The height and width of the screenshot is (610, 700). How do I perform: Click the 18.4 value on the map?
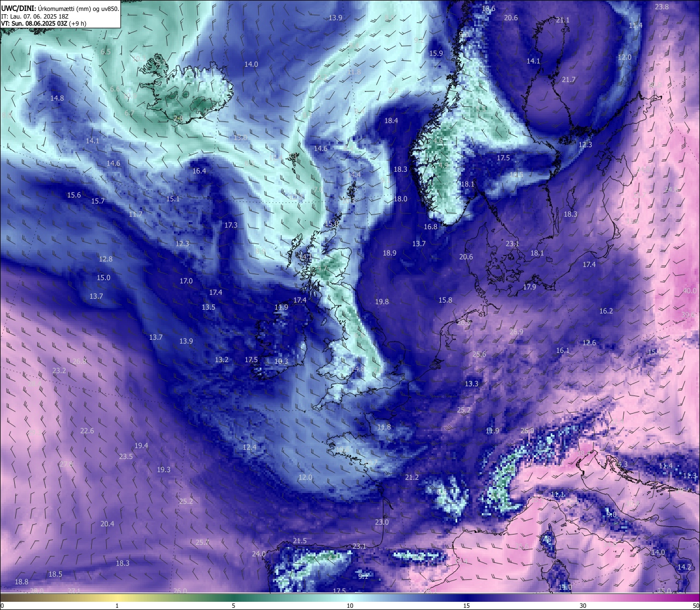pos(391,121)
